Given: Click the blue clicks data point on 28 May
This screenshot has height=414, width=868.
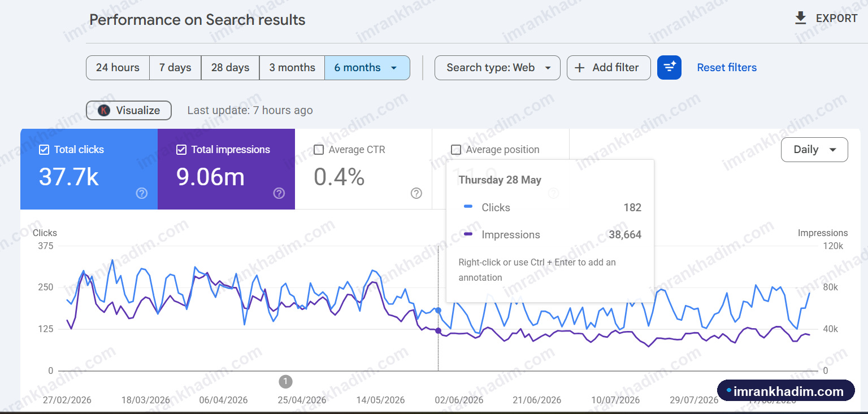Looking at the screenshot, I should [439, 310].
